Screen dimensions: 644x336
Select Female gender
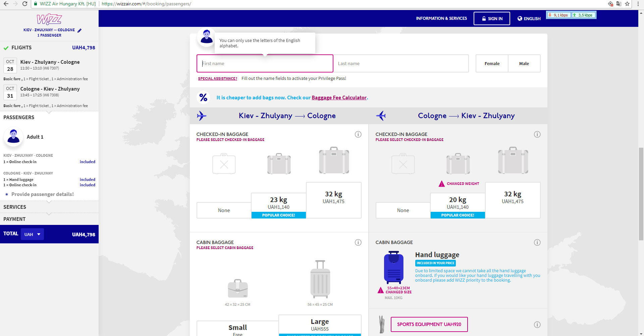[492, 63]
